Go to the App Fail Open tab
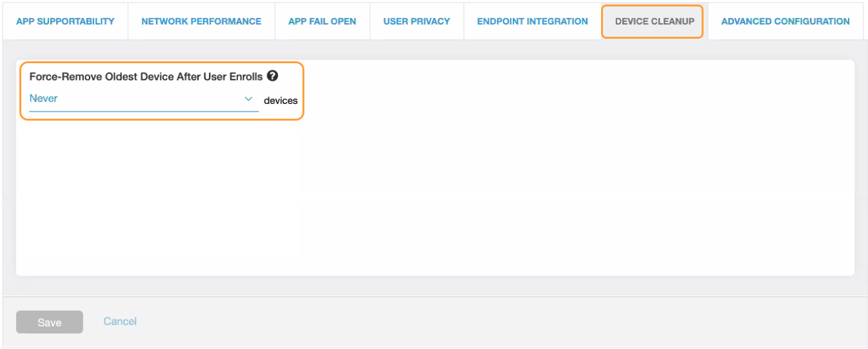868x349 pixels. [x=322, y=21]
